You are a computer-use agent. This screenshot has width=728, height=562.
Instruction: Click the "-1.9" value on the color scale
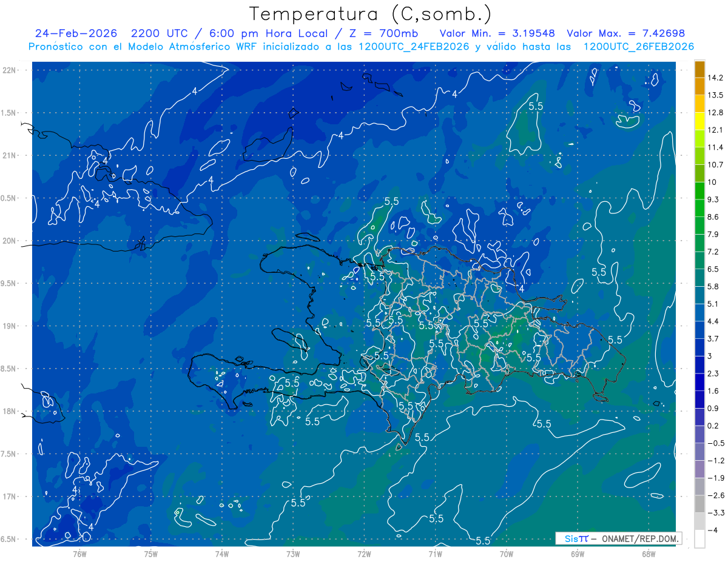pos(716,478)
